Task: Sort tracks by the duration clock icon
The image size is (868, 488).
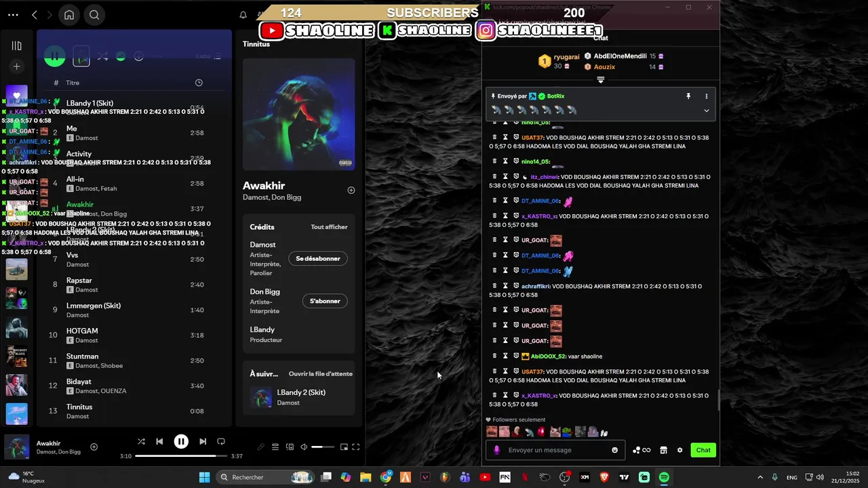Action: click(199, 83)
